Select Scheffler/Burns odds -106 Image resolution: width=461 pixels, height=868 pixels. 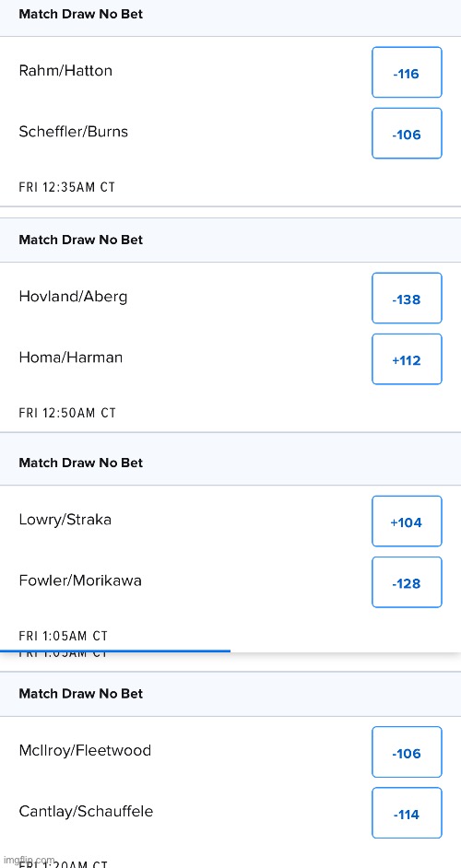pos(407,134)
